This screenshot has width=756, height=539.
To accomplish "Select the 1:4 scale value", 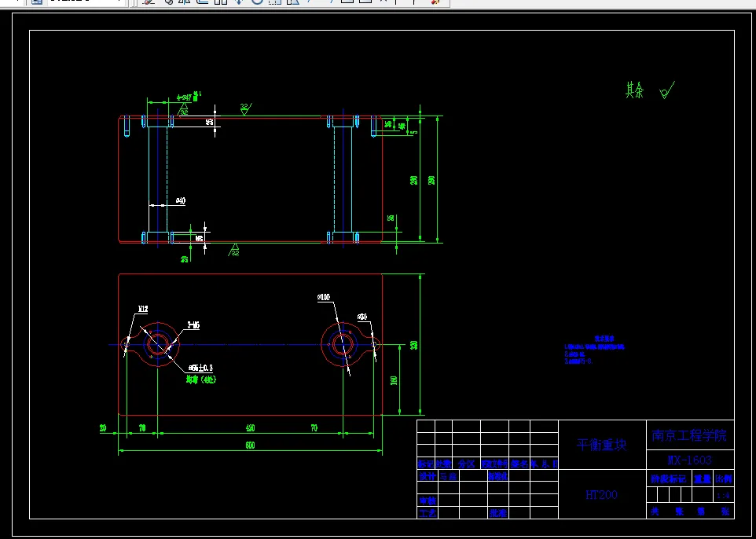I will point(723,495).
